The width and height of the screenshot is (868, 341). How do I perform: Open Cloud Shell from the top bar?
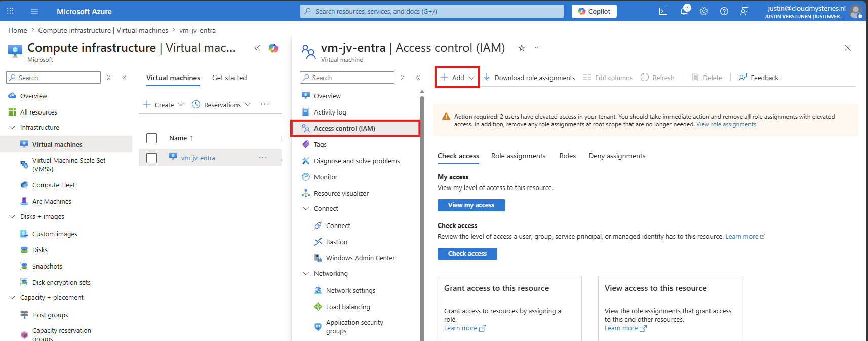pyautogui.click(x=663, y=11)
